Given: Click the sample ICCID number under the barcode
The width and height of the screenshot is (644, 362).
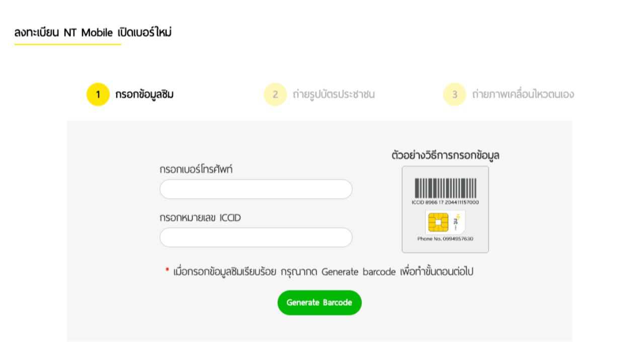Looking at the screenshot, I should click(x=445, y=203).
